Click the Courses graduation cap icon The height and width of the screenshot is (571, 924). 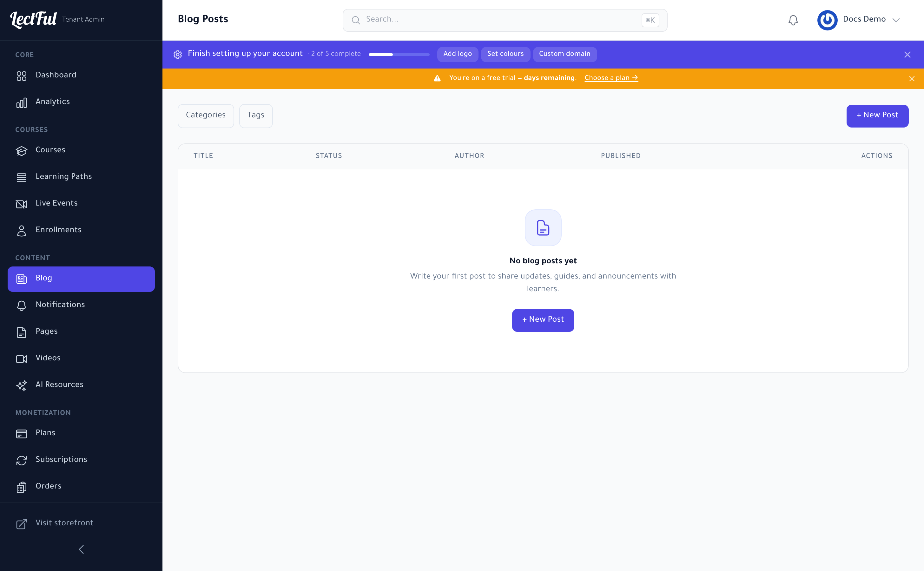pyautogui.click(x=22, y=151)
